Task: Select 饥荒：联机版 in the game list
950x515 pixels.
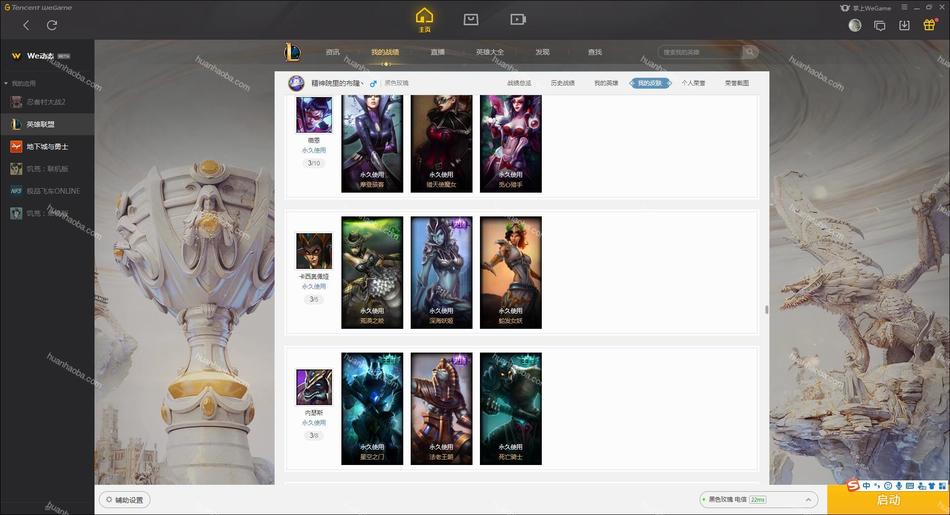Action: pos(47,168)
